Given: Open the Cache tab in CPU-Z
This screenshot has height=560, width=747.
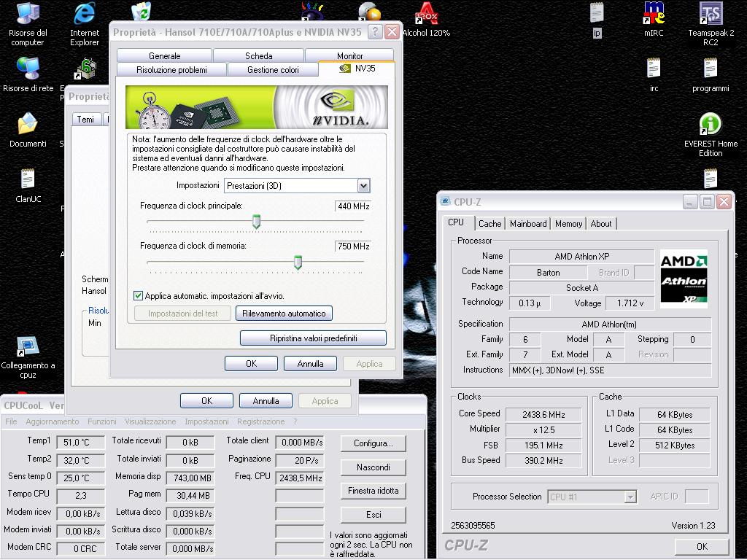Looking at the screenshot, I should 489,223.
